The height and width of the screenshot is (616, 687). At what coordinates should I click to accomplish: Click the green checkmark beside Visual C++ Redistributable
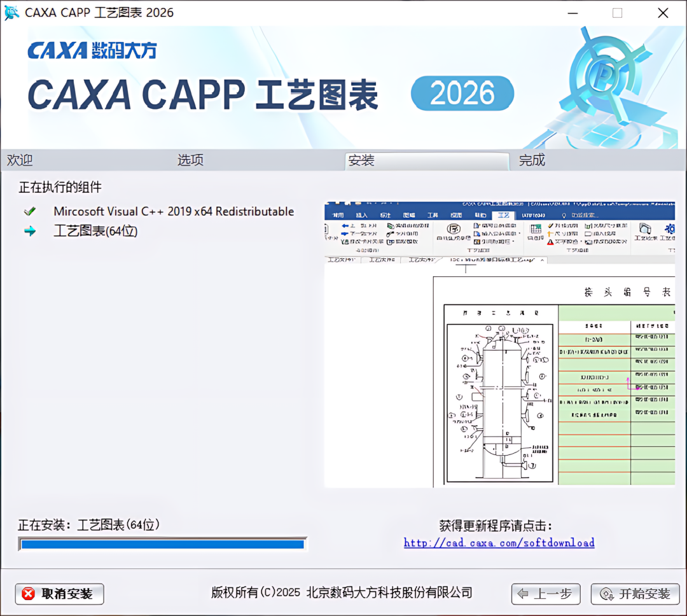(30, 212)
